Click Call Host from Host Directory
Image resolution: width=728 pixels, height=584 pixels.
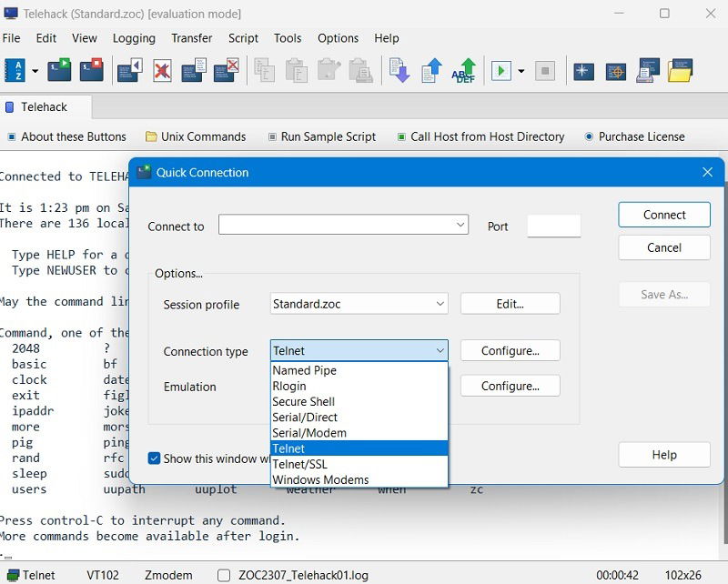[480, 136]
